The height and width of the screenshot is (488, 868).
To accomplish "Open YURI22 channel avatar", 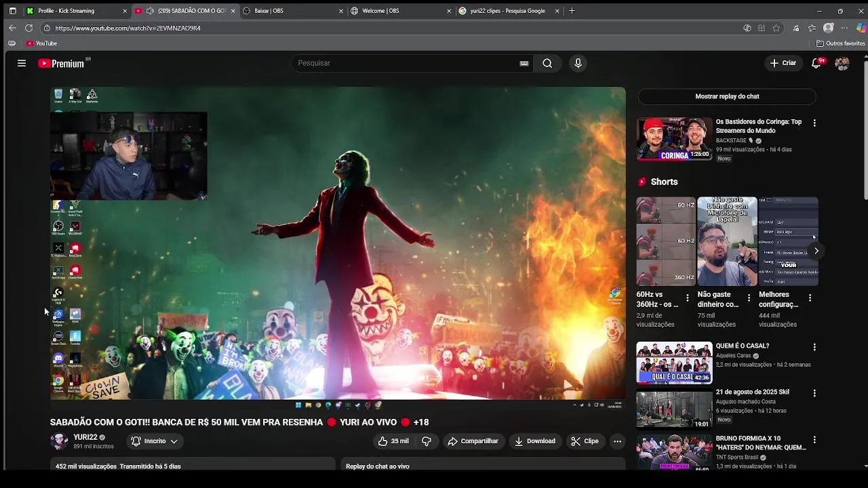I will pyautogui.click(x=59, y=441).
